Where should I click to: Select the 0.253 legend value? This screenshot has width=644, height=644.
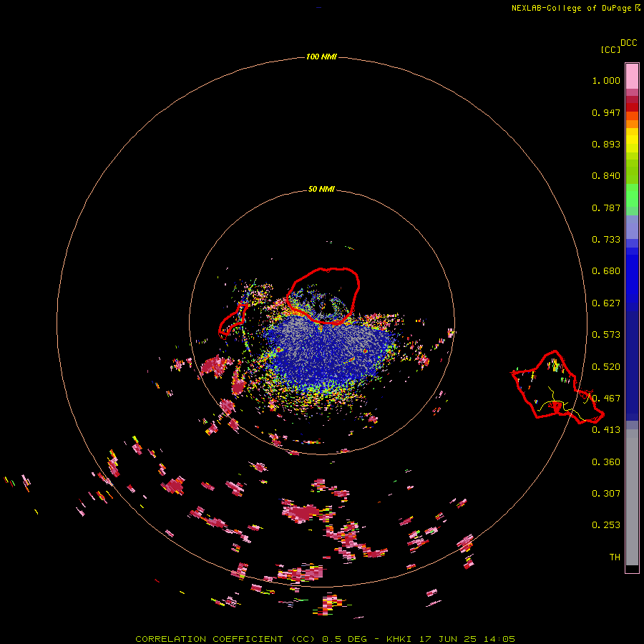(606, 525)
